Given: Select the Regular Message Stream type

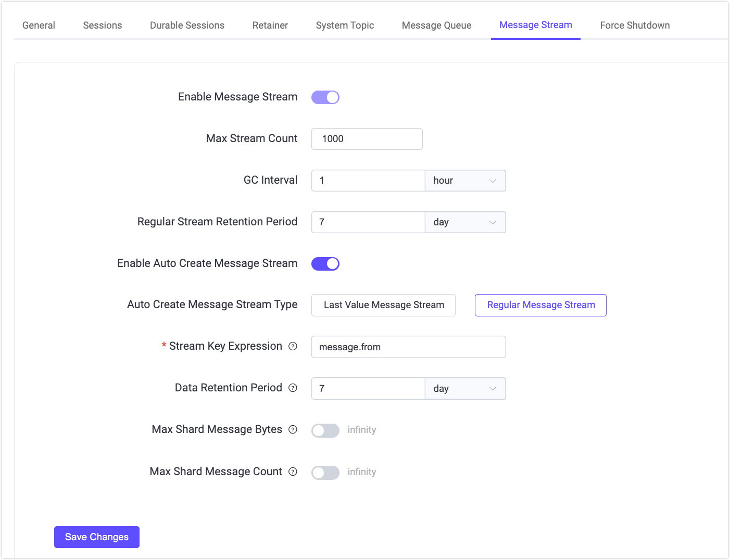Looking at the screenshot, I should (x=540, y=305).
